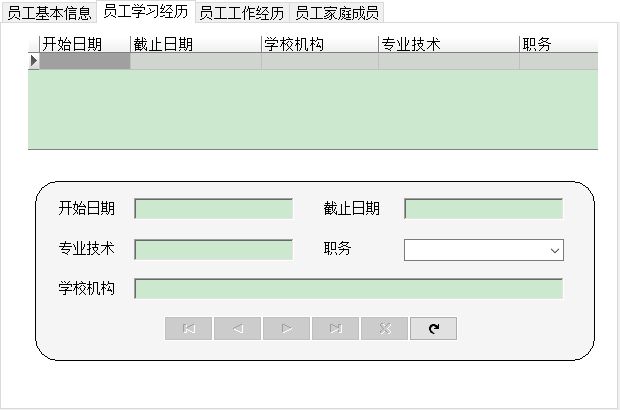Focus the 开始日期 input field
Screen dimensions: 620x410
coord(214,208)
